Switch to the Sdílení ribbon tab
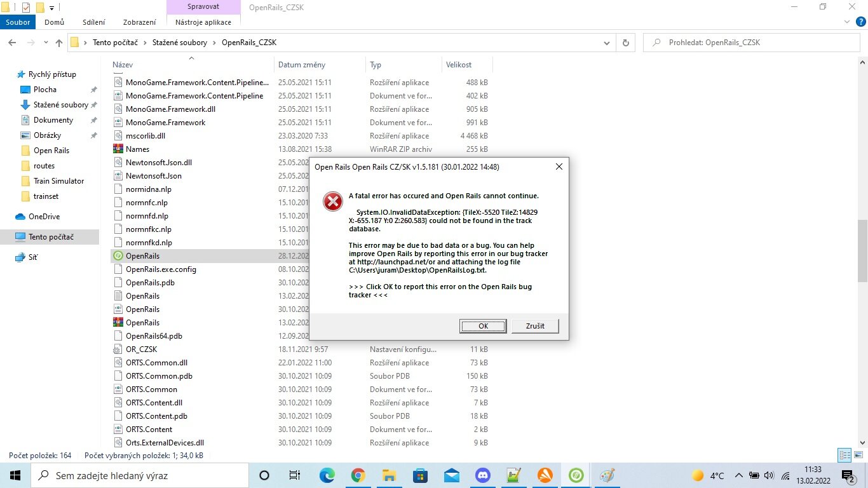Screen dimensions: 868x488 coord(93,22)
